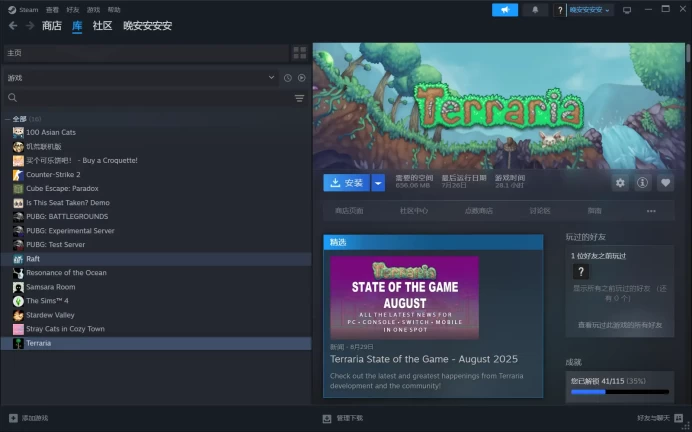This screenshot has width=692, height=432.
Task: Open the 晚安安安安 profile tab
Action: coord(147,26)
